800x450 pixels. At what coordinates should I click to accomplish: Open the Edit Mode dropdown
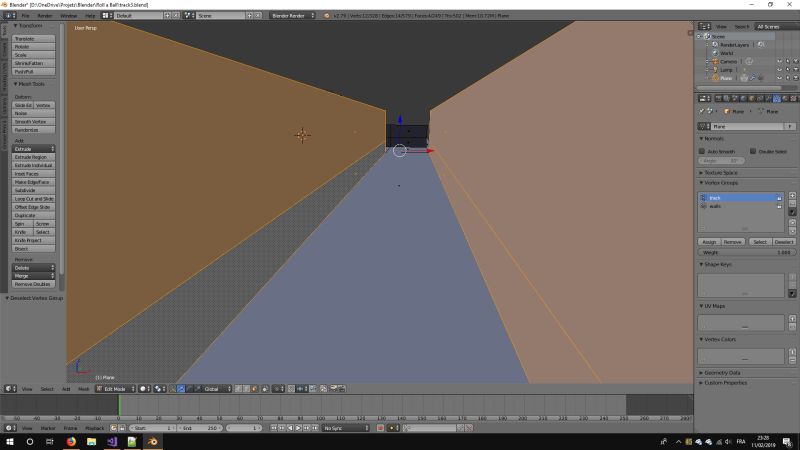tap(116, 389)
